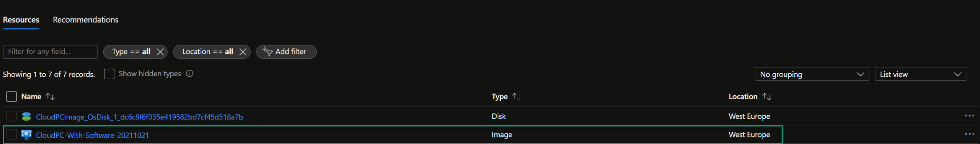This screenshot has width=980, height=144.
Task: Click the Add filter funnel icon
Action: [x=267, y=51]
